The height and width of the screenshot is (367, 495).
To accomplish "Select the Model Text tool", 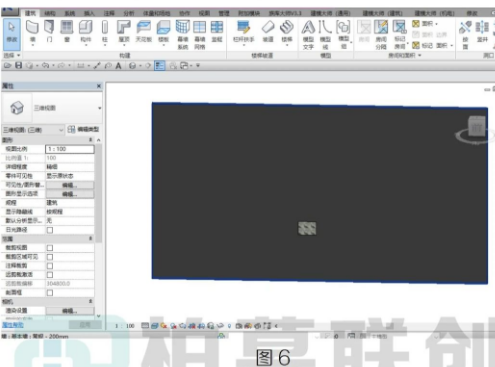I will [308, 34].
